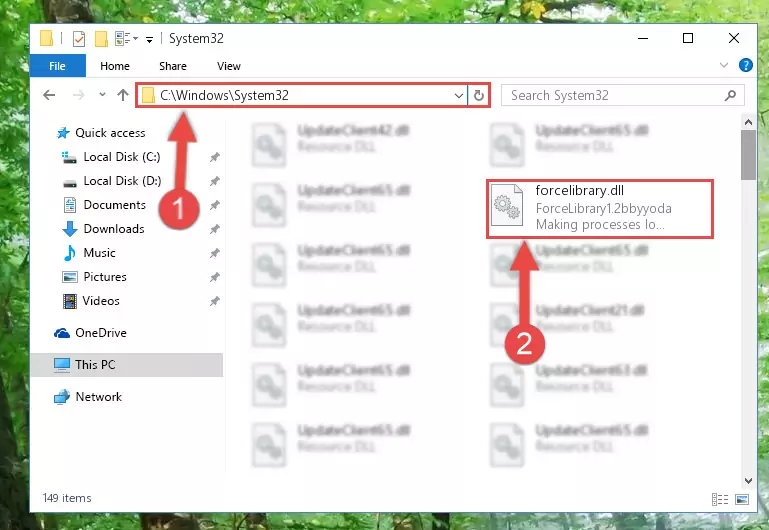Select This PC in the navigation pane
Viewport: 769px width, 530px height.
127,365
